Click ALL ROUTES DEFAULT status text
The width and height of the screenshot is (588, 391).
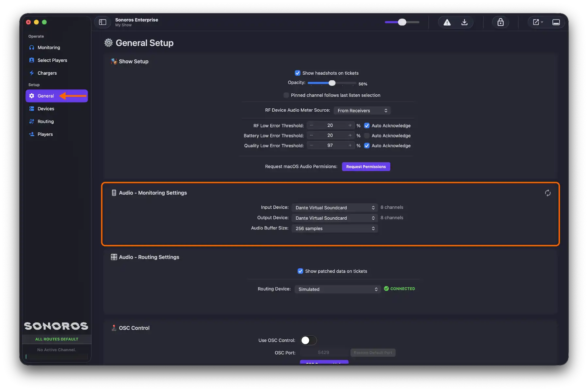pos(57,339)
